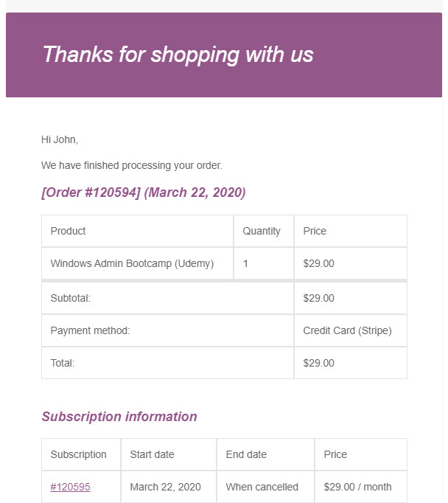448x503 pixels.
Task: Click the quantity value 1 cell
Action: (246, 263)
